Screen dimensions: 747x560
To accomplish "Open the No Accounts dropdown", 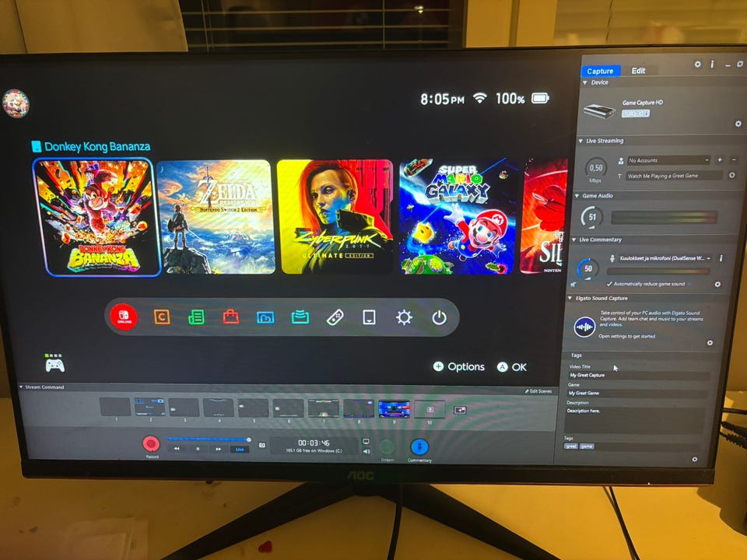I will point(668,160).
